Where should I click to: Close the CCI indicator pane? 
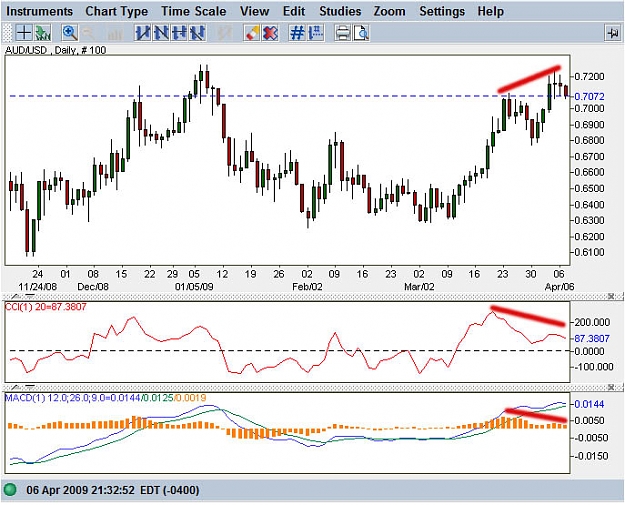pos(611,296)
